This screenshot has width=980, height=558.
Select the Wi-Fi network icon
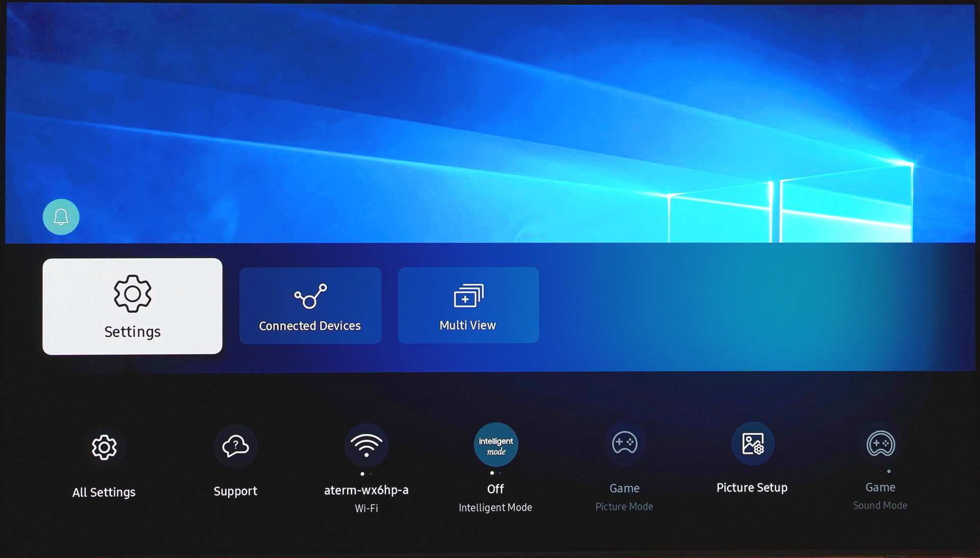366,445
